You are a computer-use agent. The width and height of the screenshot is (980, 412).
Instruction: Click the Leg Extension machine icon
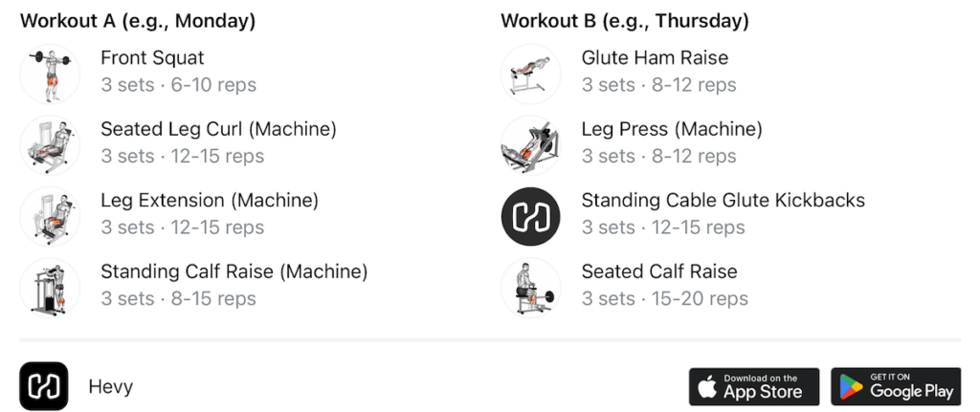tap(50, 216)
